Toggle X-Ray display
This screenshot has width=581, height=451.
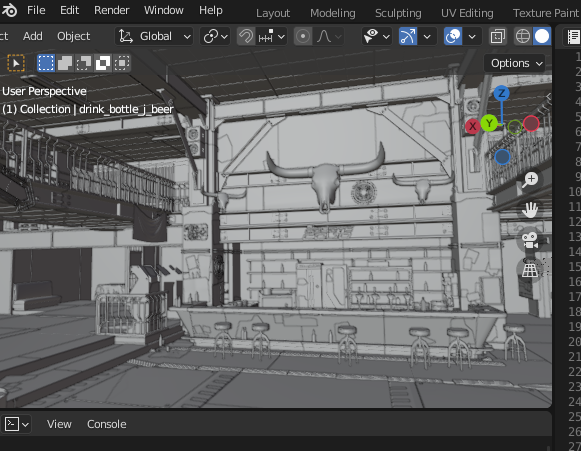pos(498,36)
